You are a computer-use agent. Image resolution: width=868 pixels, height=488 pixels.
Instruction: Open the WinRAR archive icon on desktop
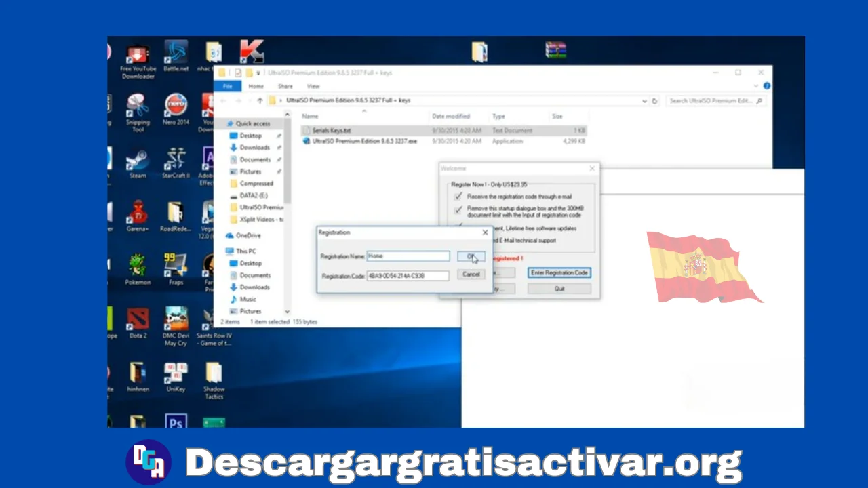[x=555, y=50]
